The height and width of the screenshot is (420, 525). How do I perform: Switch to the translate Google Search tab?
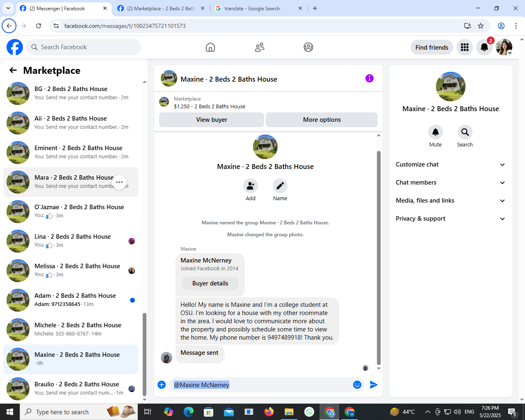tap(258, 8)
